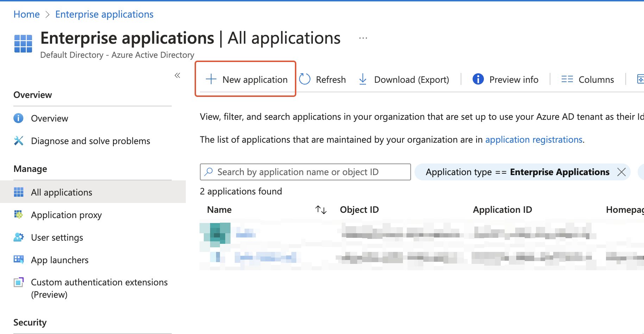Open the application registrations link
The height and width of the screenshot is (334, 644).
click(x=534, y=140)
